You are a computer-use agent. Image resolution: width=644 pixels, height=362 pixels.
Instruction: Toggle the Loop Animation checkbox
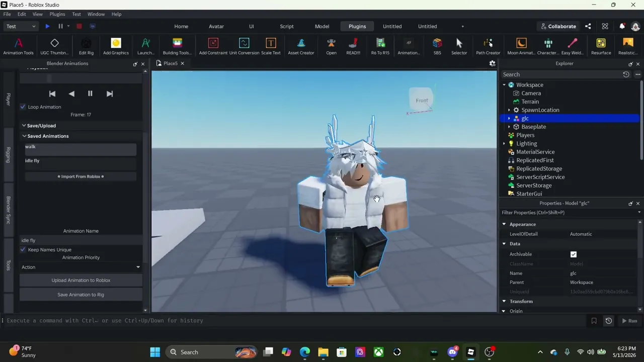pyautogui.click(x=23, y=107)
